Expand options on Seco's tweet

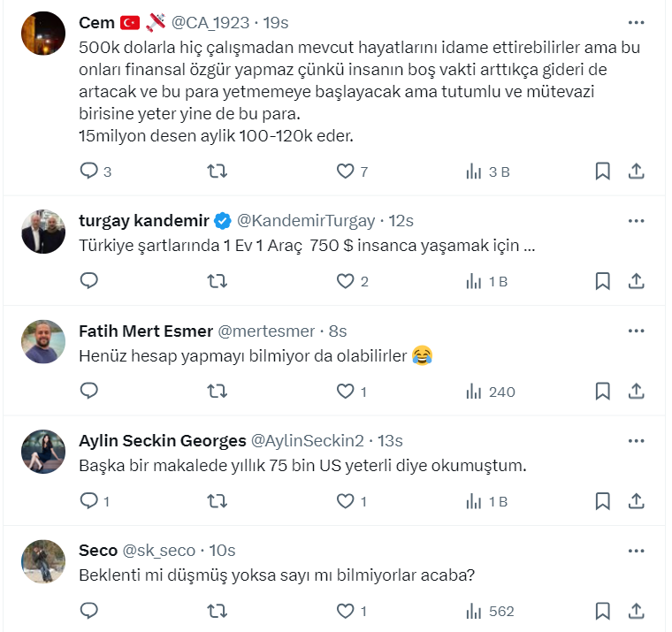pos(636,550)
